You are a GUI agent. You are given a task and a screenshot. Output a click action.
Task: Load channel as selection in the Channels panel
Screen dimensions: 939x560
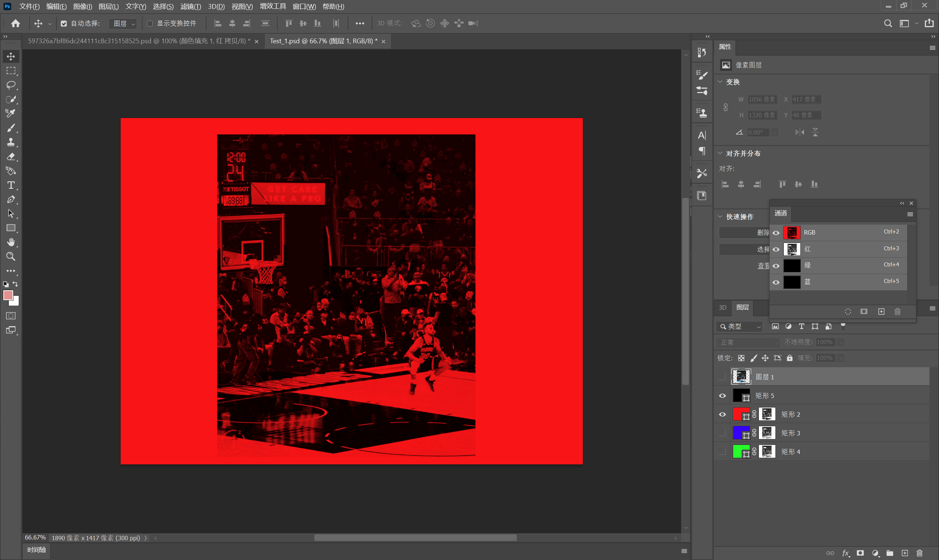tap(848, 311)
